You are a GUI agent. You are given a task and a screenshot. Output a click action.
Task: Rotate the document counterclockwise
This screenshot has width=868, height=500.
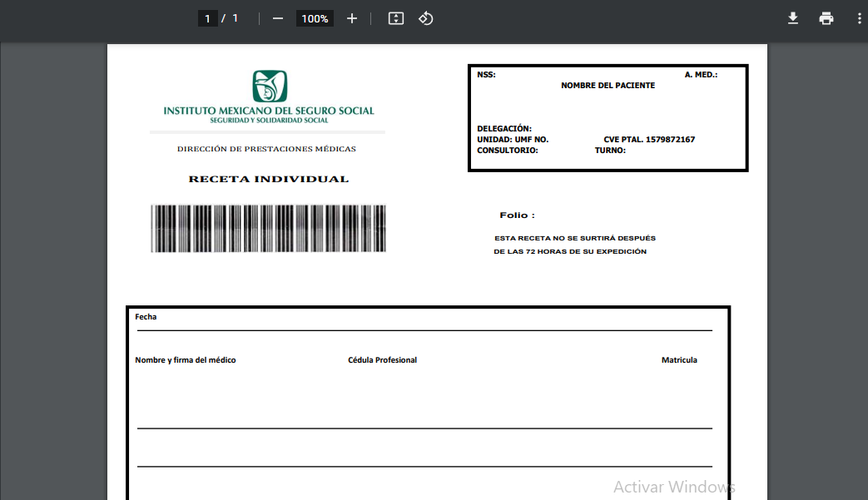425,18
